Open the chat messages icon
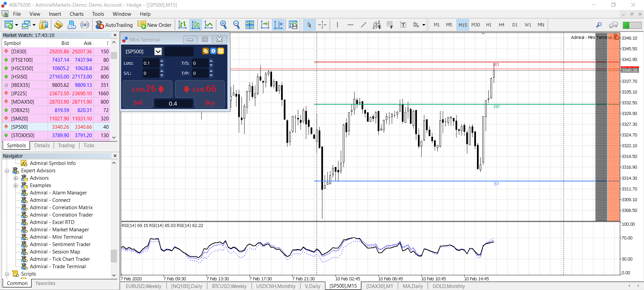The image size is (644, 290). pos(613,25)
